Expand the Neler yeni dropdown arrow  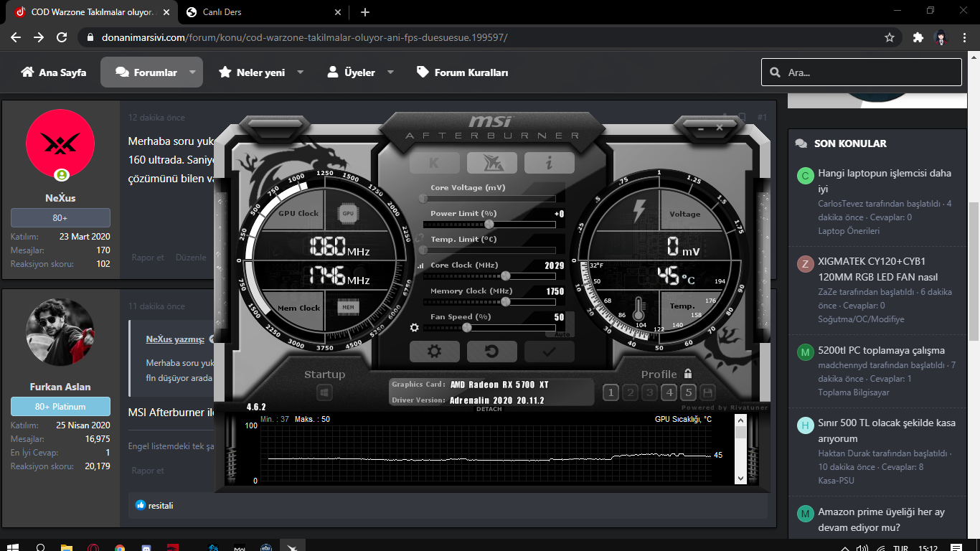[300, 72]
